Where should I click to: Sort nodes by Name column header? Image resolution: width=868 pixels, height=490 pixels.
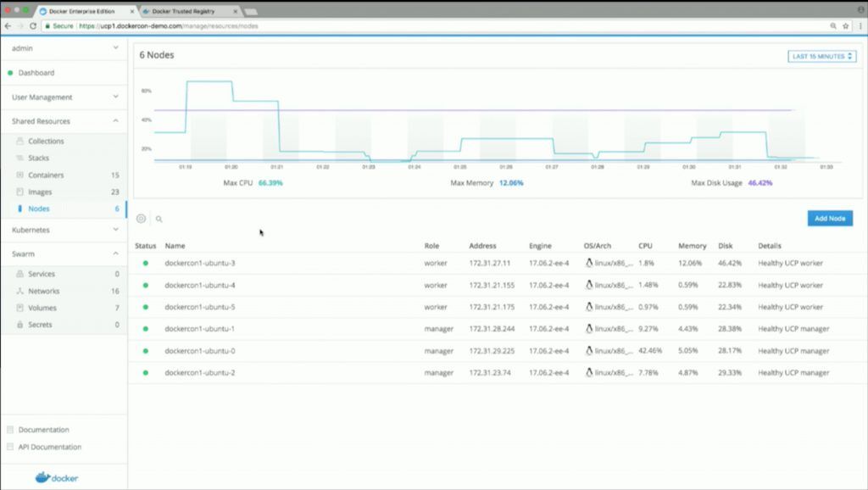point(175,246)
